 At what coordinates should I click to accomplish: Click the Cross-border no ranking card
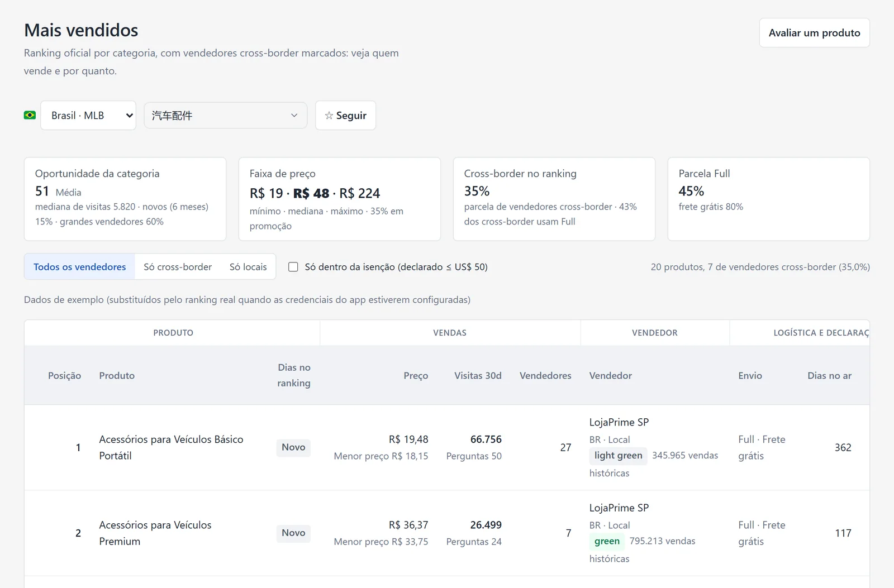554,199
